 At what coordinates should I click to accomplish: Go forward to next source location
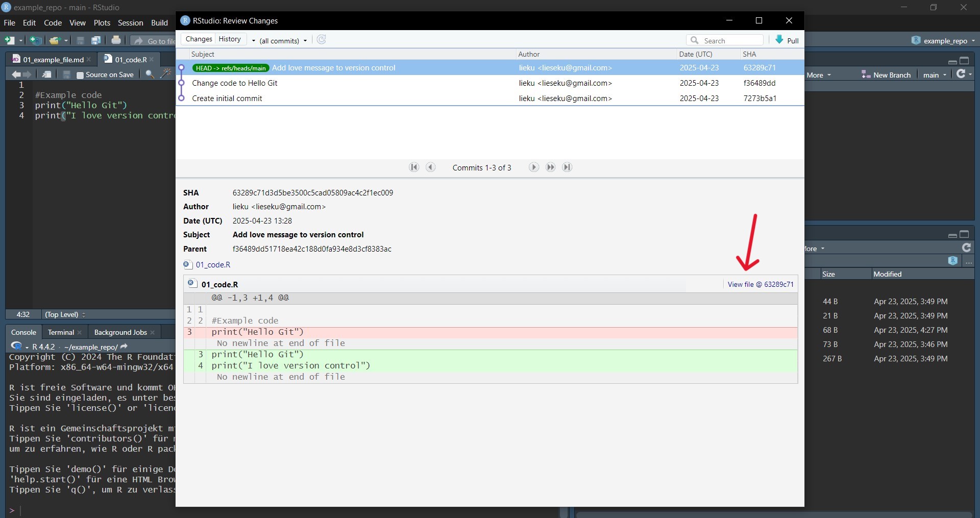click(x=27, y=75)
